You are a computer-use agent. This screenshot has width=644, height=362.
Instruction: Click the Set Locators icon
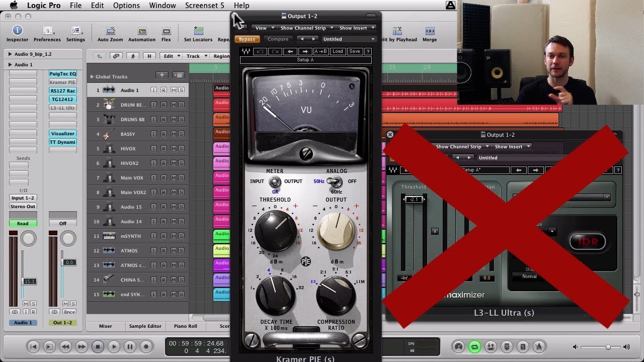coord(198,31)
